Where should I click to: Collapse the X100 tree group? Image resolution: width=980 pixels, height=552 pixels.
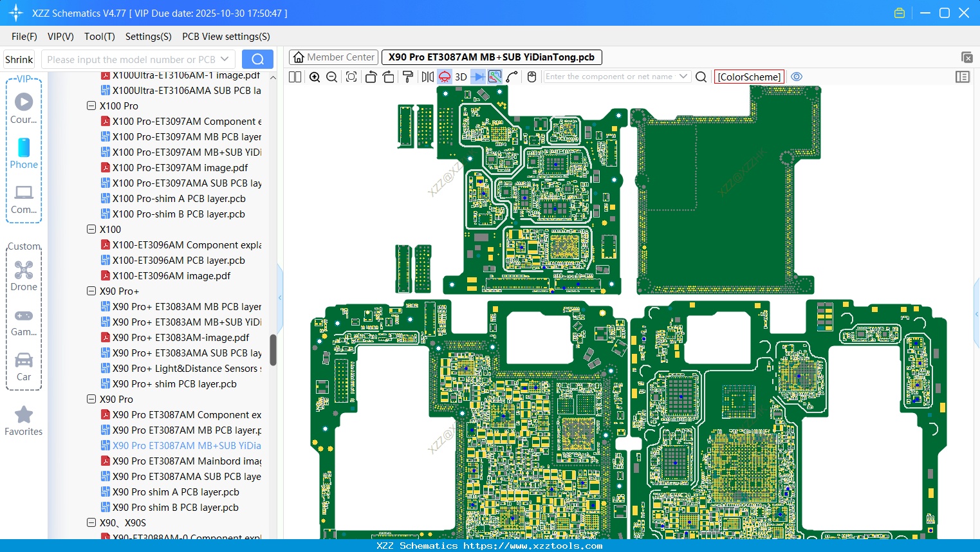pos(91,229)
